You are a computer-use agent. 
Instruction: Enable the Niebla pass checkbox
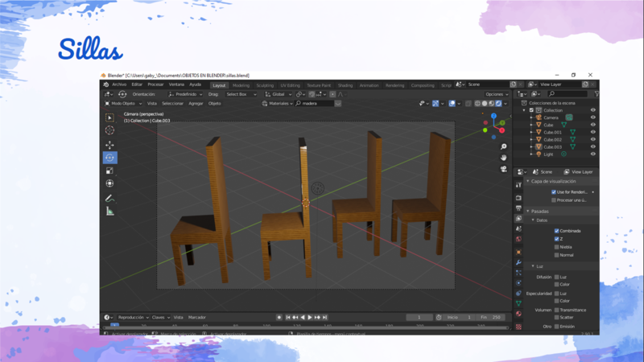pos(556,247)
